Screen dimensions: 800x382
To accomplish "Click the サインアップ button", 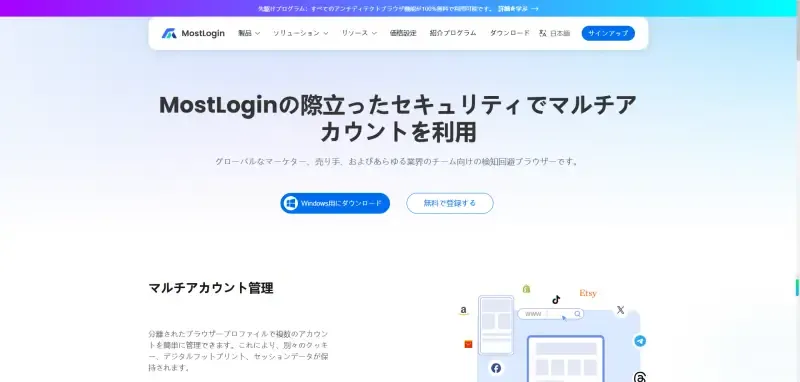I will tap(608, 33).
